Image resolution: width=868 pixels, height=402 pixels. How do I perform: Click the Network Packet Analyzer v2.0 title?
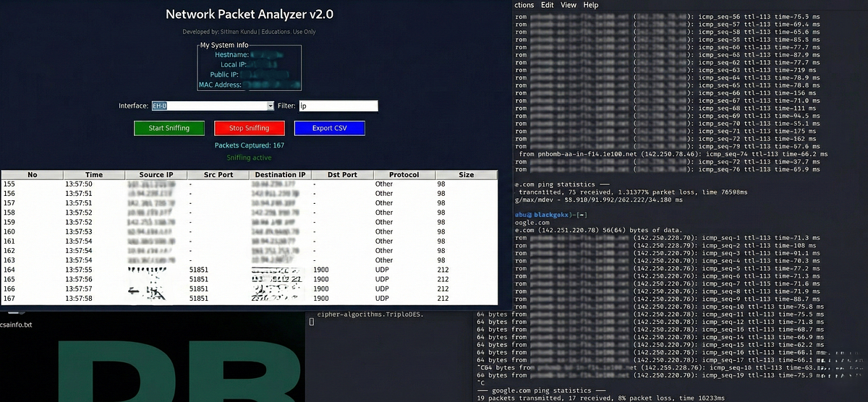[x=250, y=14]
